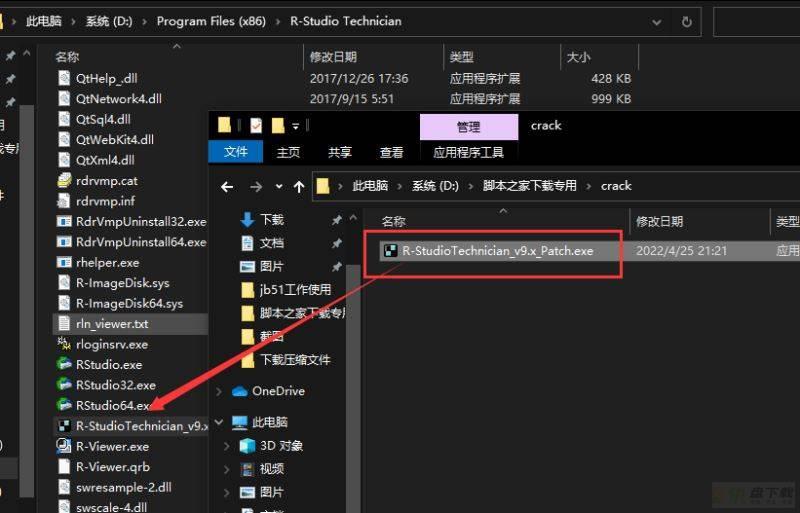
Task: Select R-ImageDisk64.sys file
Action: pyautogui.click(x=130, y=303)
